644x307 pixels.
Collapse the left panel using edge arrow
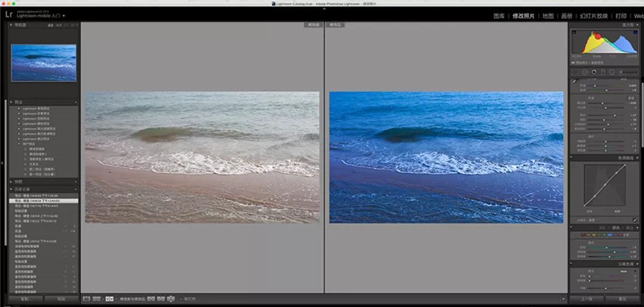click(2, 162)
